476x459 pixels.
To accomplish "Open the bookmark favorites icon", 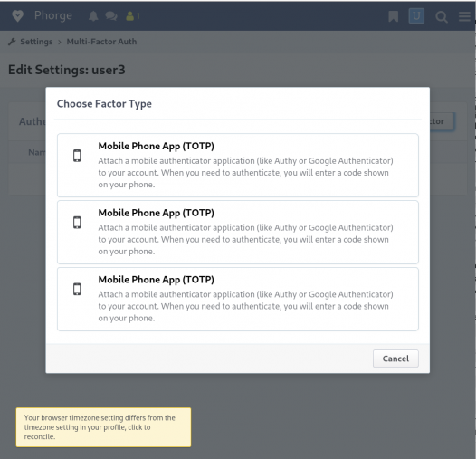I will pyautogui.click(x=393, y=16).
